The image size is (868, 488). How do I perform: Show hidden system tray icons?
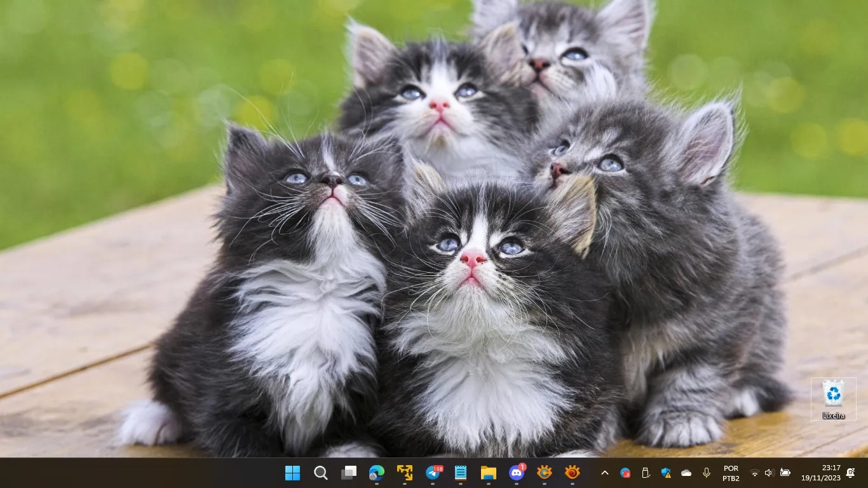click(605, 473)
